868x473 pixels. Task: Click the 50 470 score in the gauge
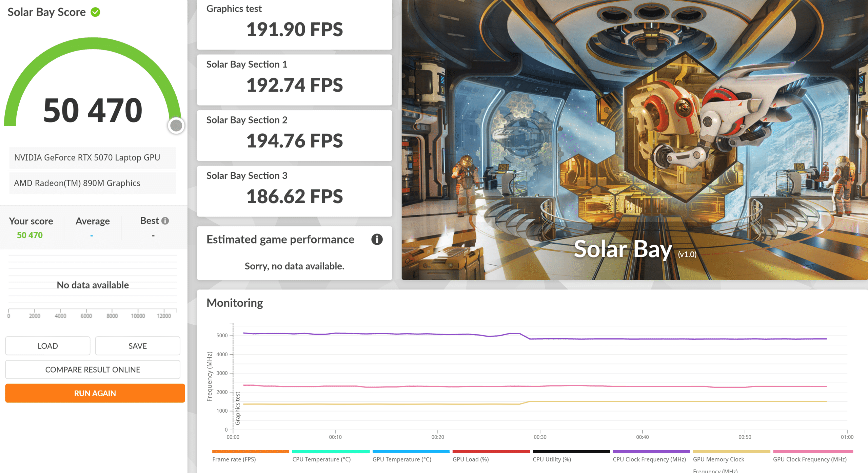pyautogui.click(x=93, y=110)
